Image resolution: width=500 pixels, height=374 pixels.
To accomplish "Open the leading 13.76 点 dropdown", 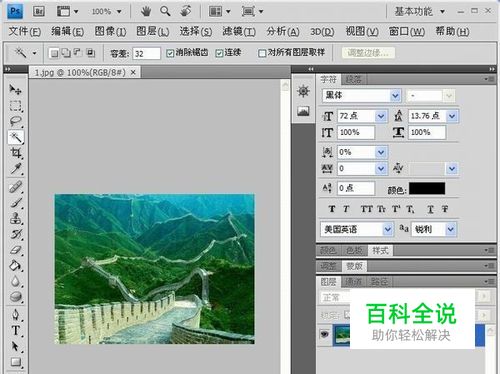I will click(x=452, y=116).
